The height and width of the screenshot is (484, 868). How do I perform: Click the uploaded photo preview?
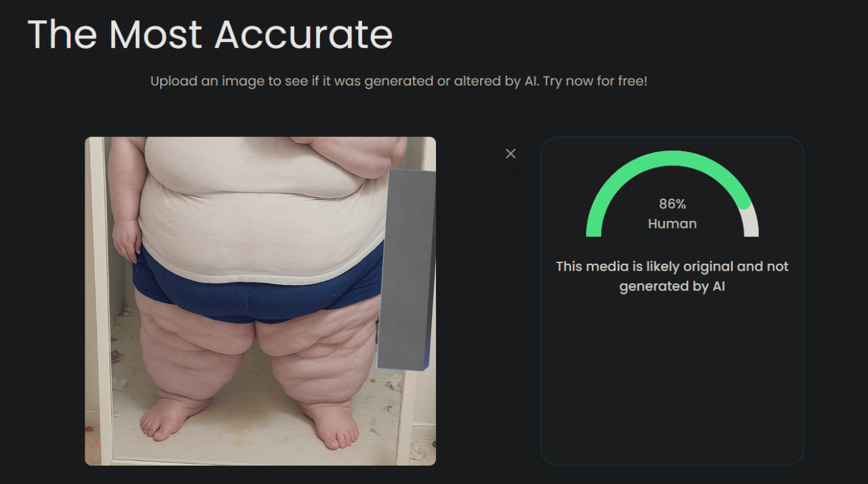260,301
